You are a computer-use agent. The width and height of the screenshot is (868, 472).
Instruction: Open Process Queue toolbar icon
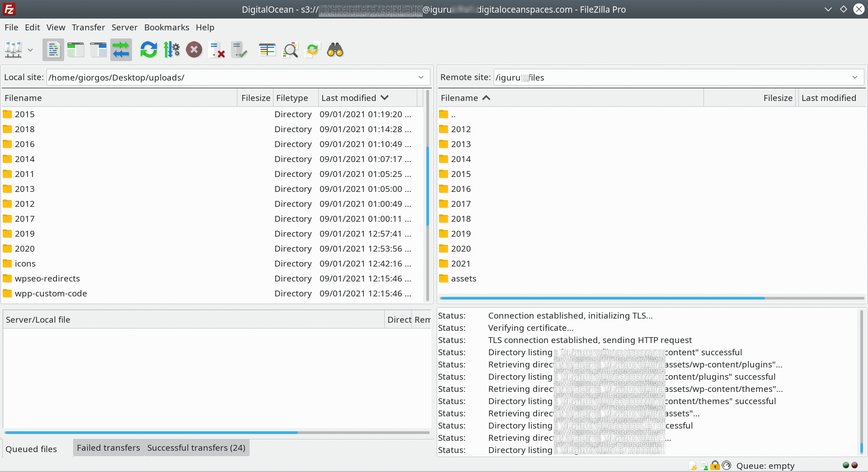pos(171,50)
